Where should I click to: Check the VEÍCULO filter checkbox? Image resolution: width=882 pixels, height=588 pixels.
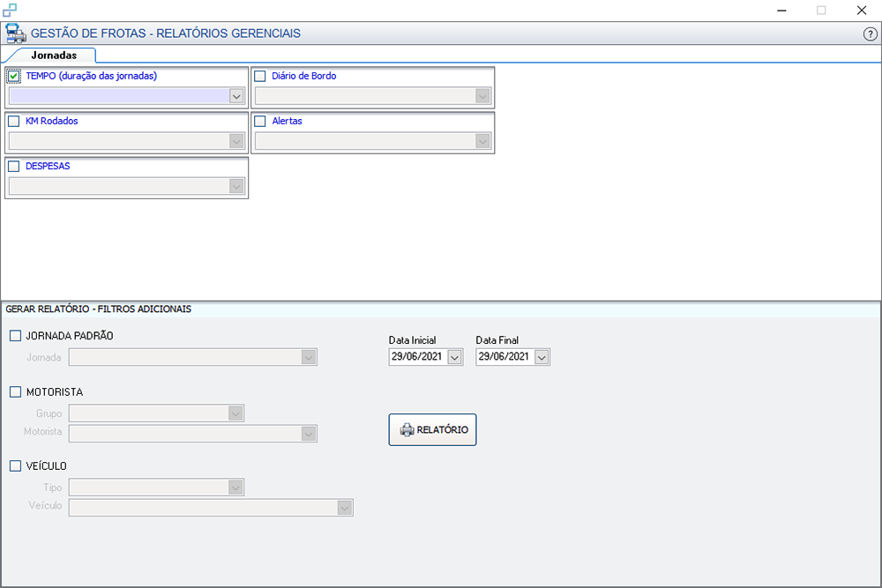(15, 465)
